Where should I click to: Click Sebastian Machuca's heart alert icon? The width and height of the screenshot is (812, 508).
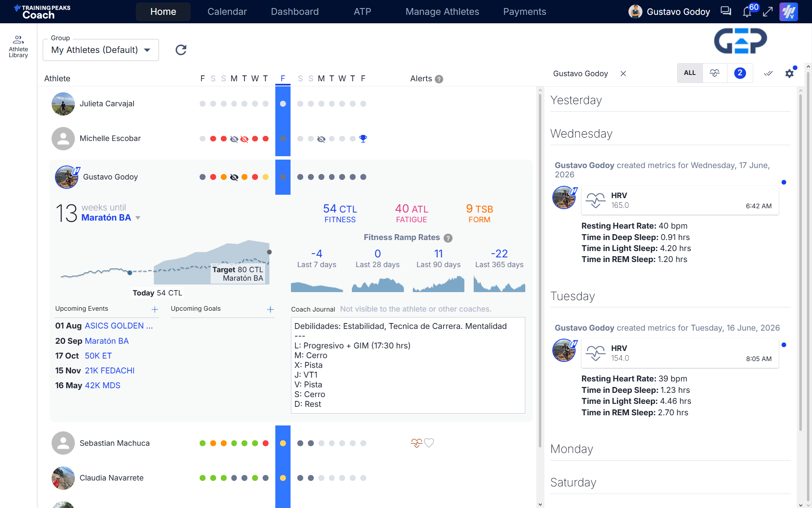[x=429, y=443]
